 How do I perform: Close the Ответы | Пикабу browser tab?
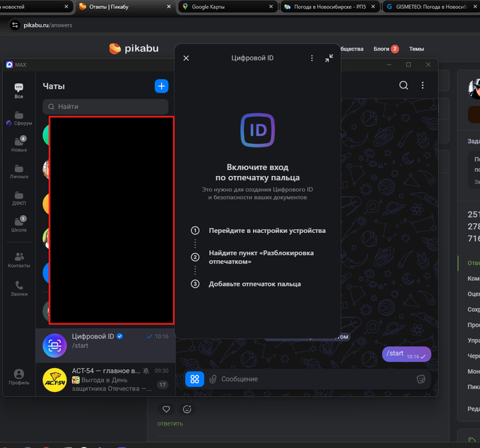[x=169, y=6]
